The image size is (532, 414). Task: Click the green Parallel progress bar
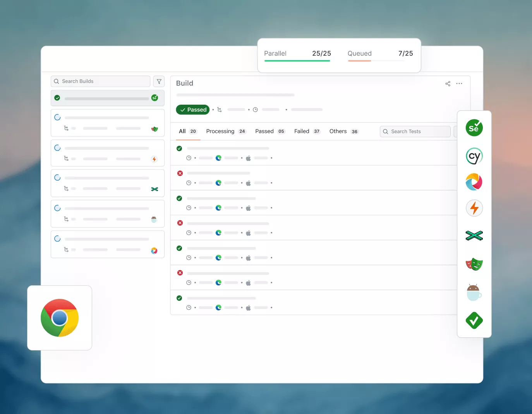coord(297,61)
